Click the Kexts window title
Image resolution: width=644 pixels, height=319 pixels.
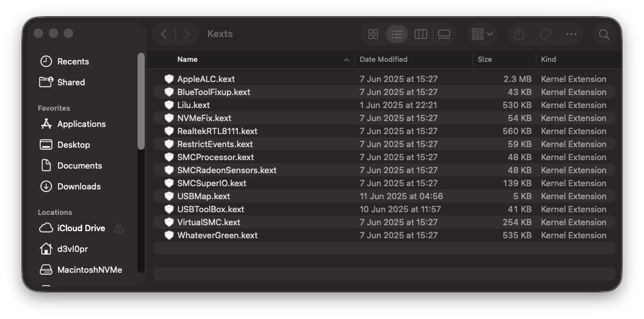pyautogui.click(x=220, y=34)
